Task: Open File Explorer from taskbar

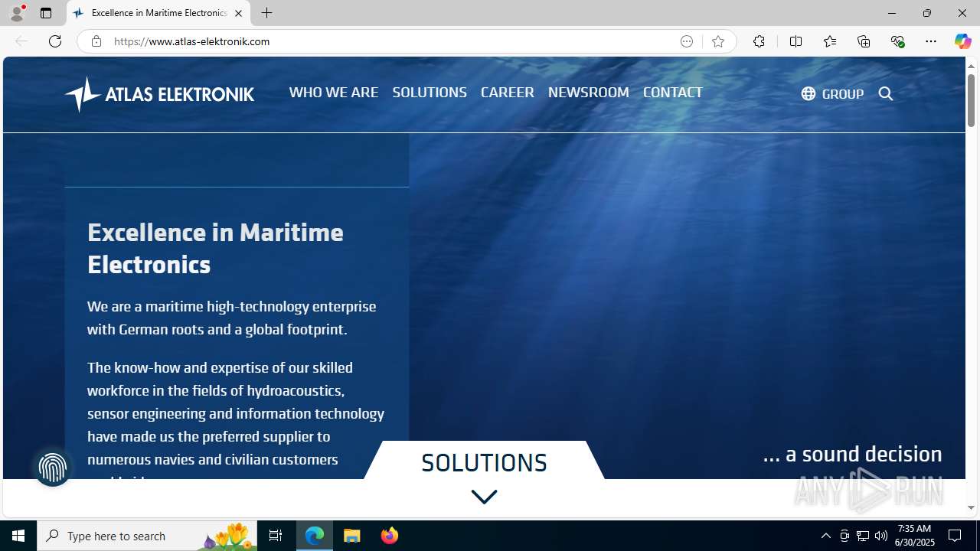Action: (x=352, y=536)
